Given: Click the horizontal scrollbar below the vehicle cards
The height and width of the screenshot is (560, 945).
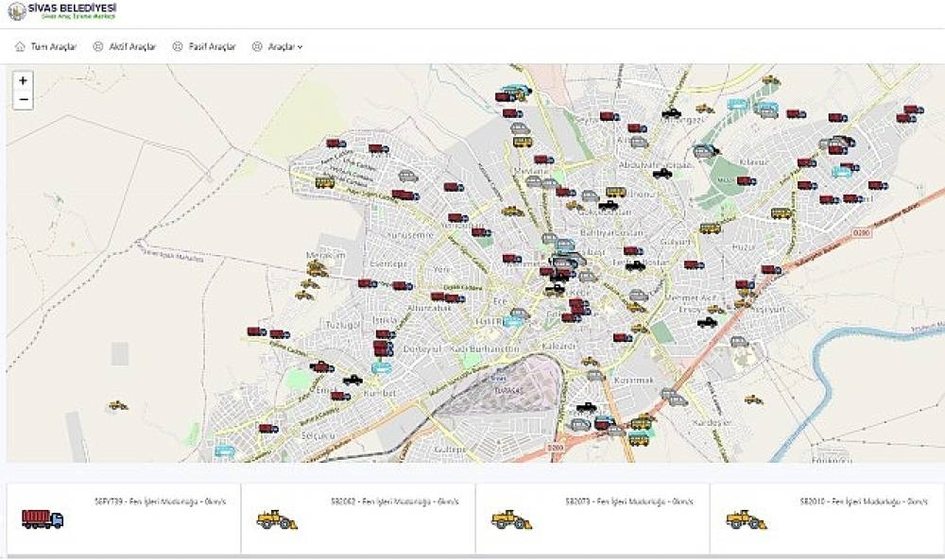Looking at the screenshot, I should [x=472, y=556].
